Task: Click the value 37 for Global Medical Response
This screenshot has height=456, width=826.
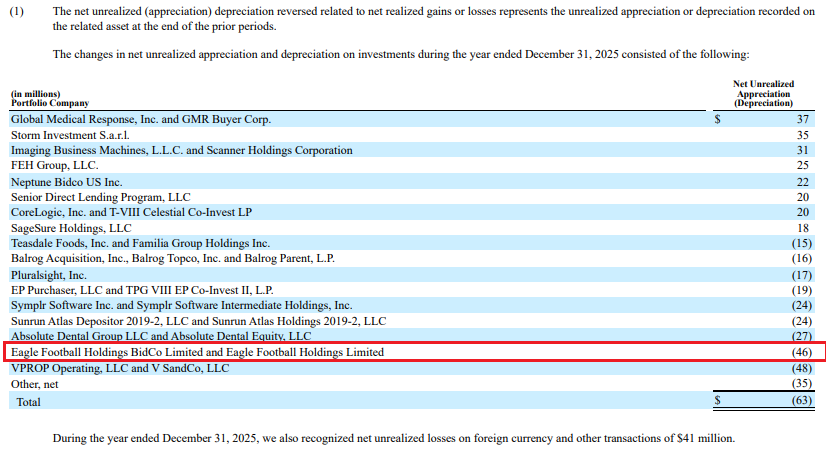Action: pyautogui.click(x=802, y=120)
